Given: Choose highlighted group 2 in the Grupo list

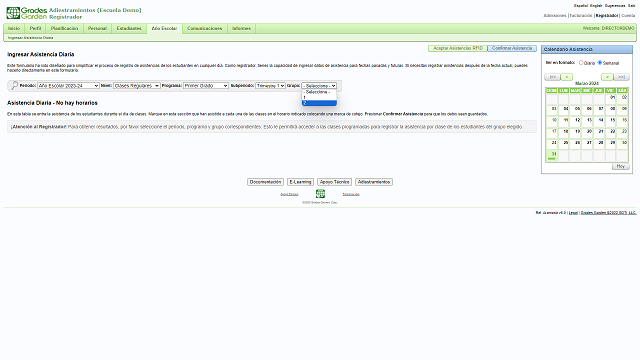Looking at the screenshot, I should (319, 103).
